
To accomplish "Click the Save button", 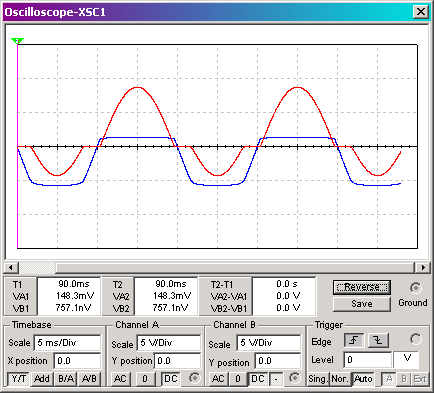I will point(362,304).
